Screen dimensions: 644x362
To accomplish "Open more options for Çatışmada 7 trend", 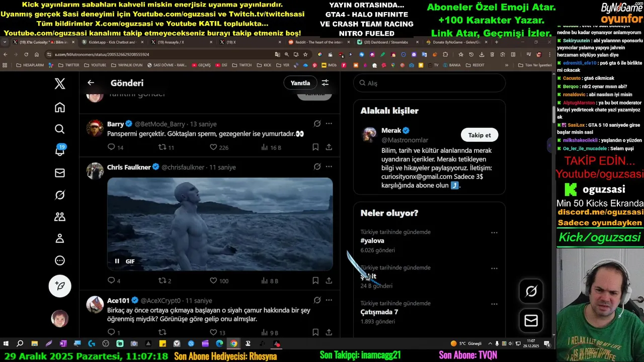I will pyautogui.click(x=494, y=304).
